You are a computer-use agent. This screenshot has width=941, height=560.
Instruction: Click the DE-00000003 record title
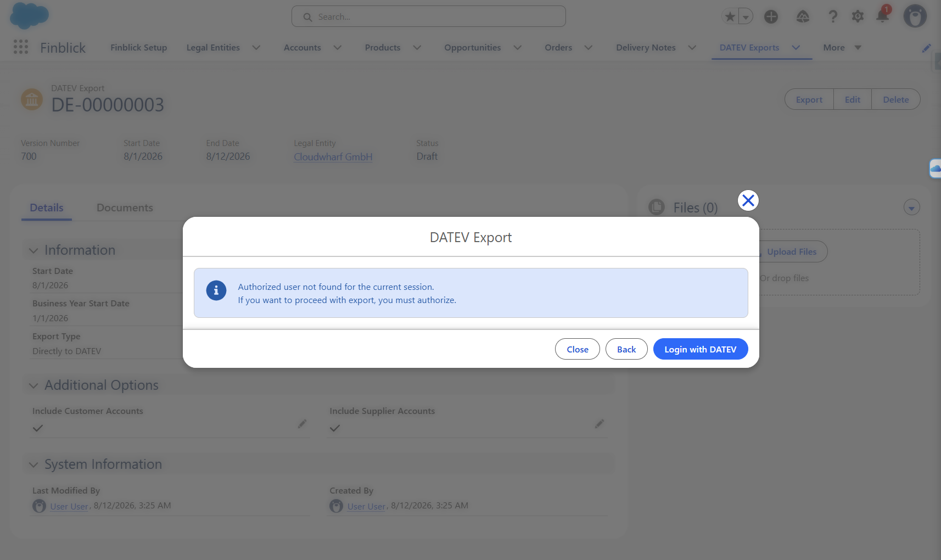click(108, 105)
